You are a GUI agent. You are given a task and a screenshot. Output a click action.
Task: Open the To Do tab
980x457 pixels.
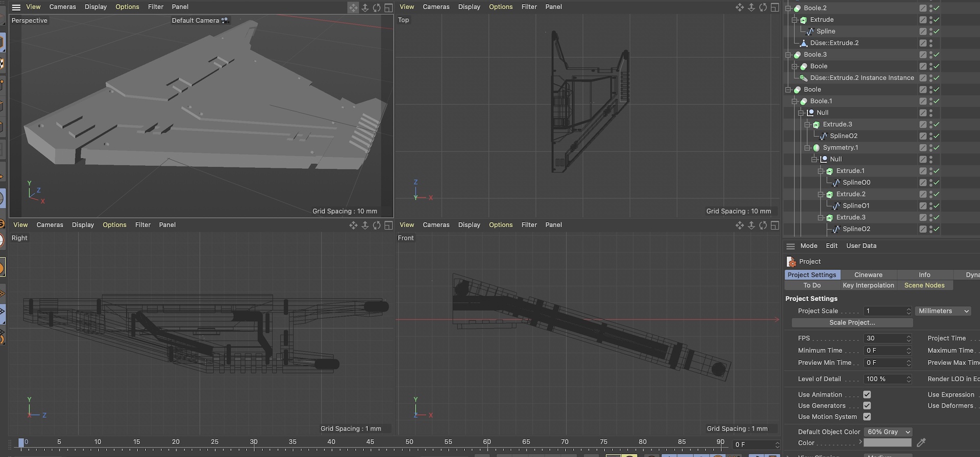tap(812, 285)
